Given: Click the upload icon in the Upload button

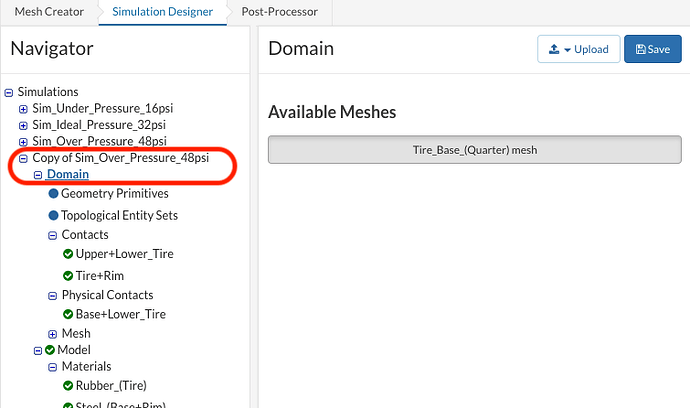Looking at the screenshot, I should [x=553, y=49].
